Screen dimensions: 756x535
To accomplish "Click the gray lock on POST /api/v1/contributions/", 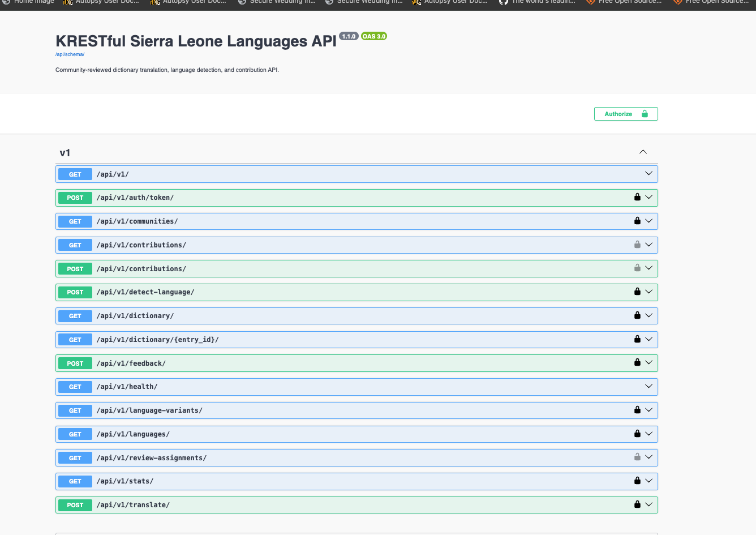I will (x=637, y=268).
